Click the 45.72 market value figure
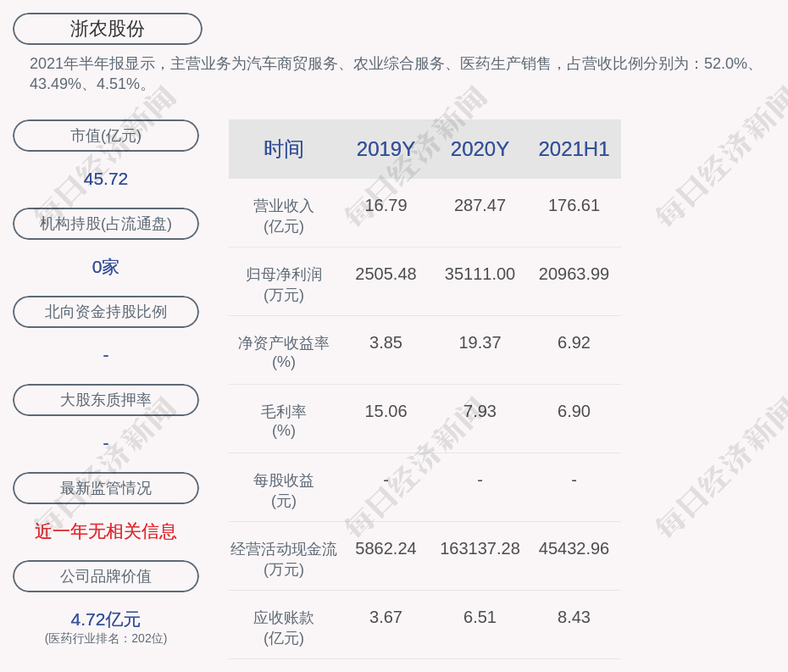The width and height of the screenshot is (788, 672). click(x=106, y=179)
